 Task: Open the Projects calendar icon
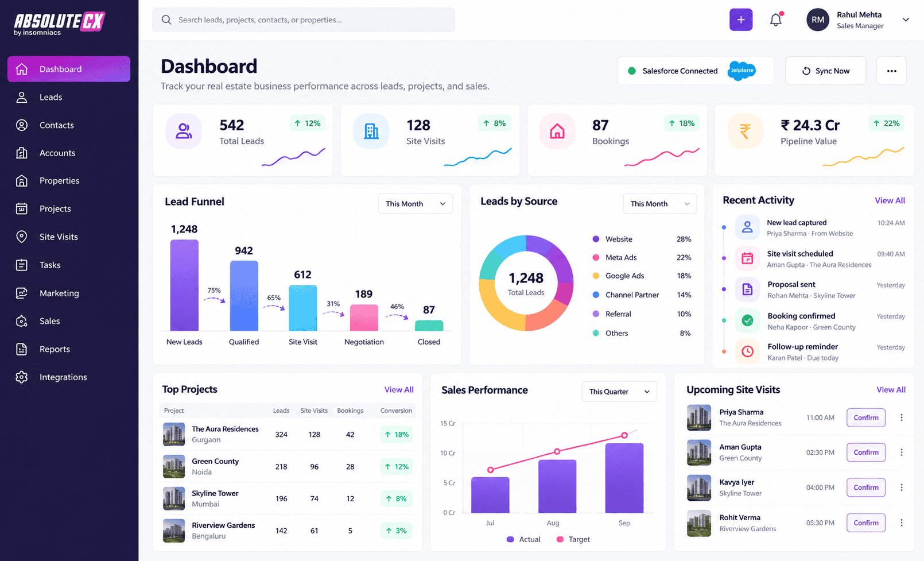click(x=22, y=208)
